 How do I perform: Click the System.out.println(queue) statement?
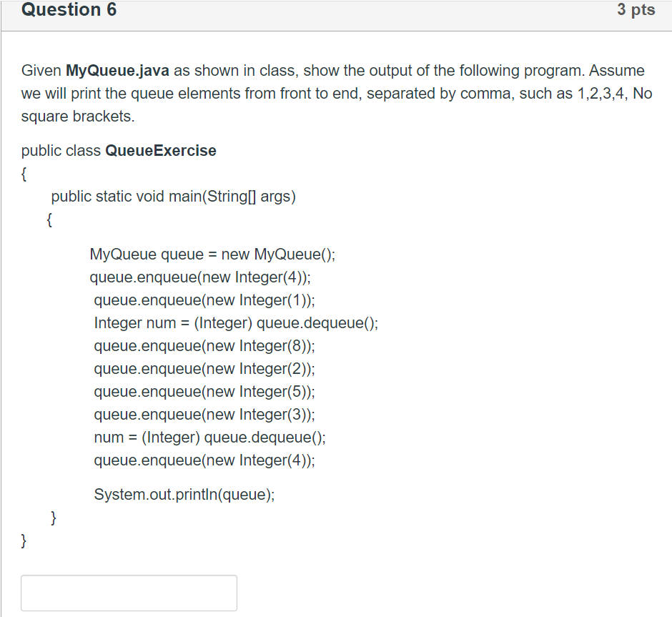(184, 493)
